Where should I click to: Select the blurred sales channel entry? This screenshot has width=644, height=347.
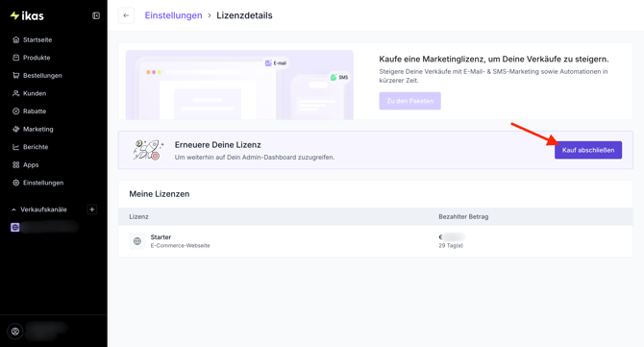44,227
